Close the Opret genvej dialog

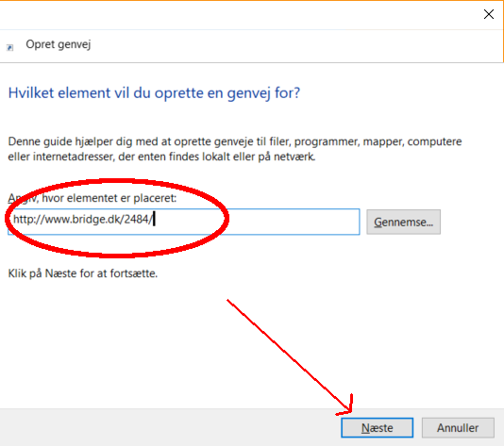pos(489,14)
